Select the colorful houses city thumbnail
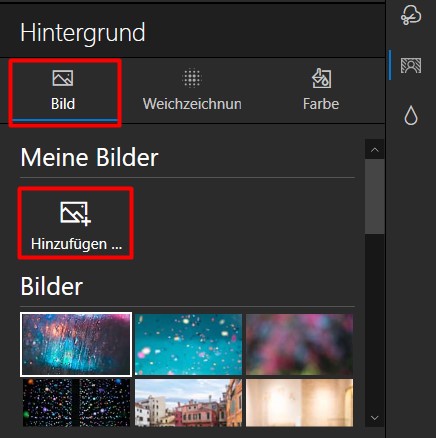The image size is (436, 438). [x=188, y=403]
